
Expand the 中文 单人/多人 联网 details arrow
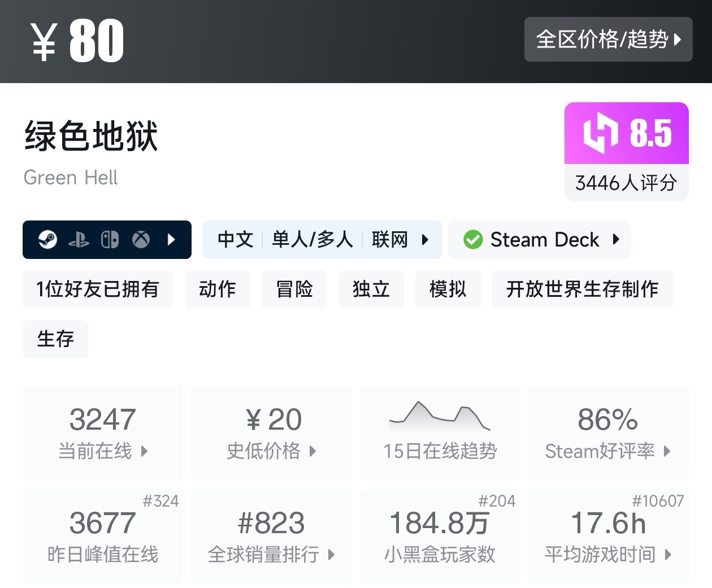tap(425, 240)
